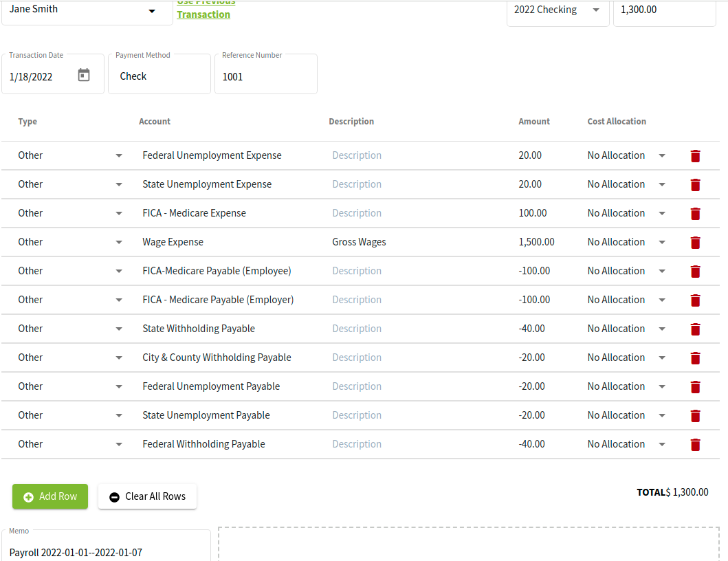Screen dimensions: 728x561
Task: Open Type dropdown for Federal Withholding Payable
Action: pos(119,444)
